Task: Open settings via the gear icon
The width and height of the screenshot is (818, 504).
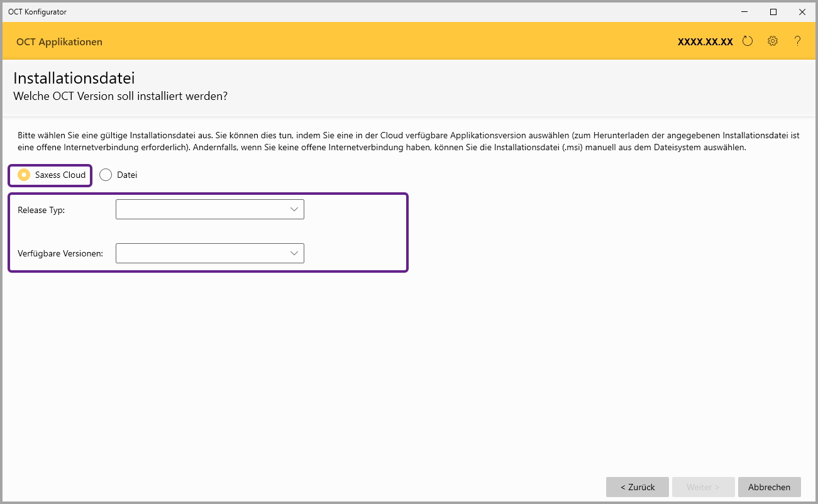Action: point(773,41)
